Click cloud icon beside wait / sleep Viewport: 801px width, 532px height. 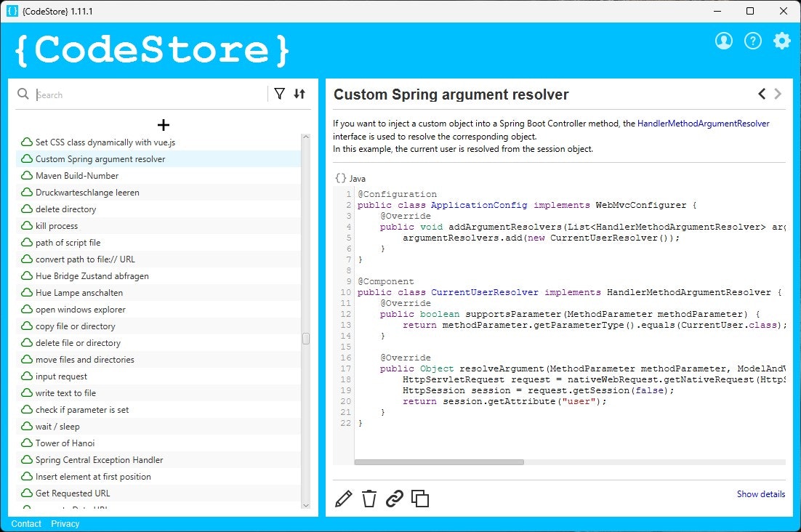(x=27, y=427)
